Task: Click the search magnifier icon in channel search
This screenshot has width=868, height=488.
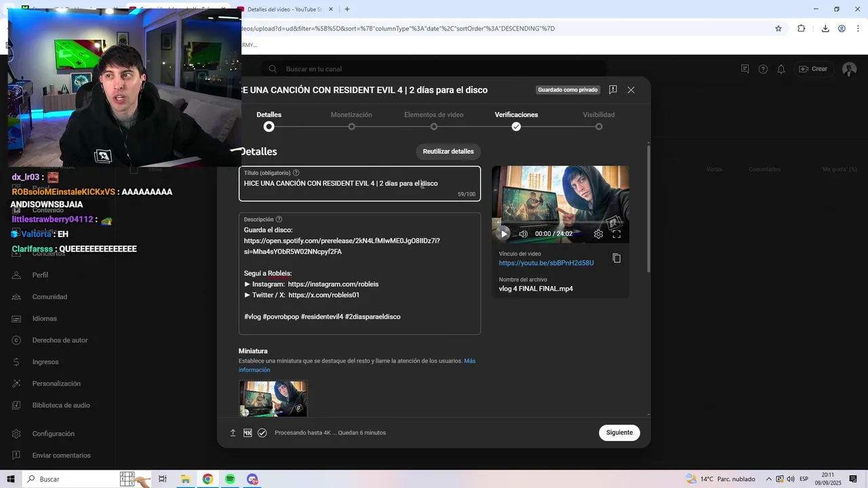Action: click(x=273, y=69)
